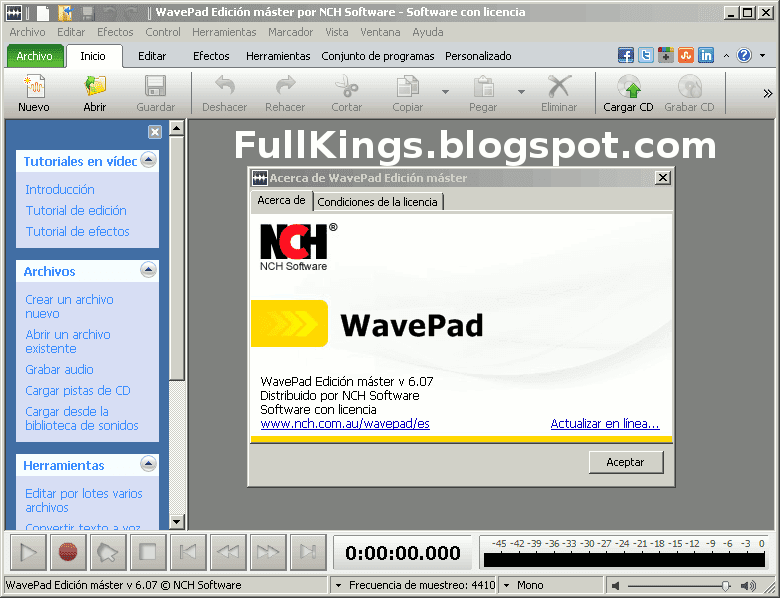Share via the LinkedIn icon
The image size is (780, 598).
point(705,55)
